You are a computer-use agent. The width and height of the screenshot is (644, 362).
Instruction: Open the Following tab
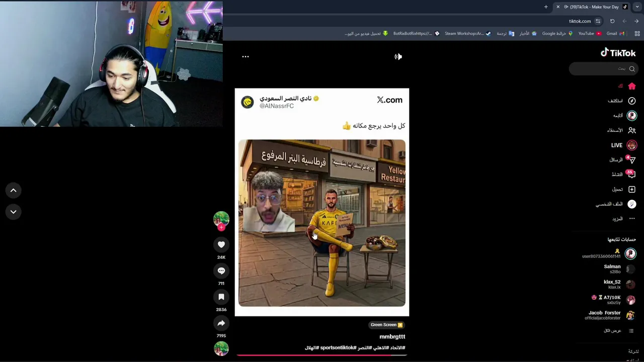pos(625,115)
